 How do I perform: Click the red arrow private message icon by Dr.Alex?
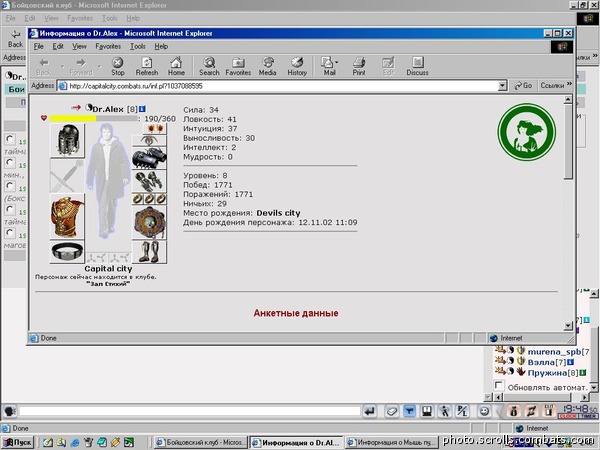(76, 108)
